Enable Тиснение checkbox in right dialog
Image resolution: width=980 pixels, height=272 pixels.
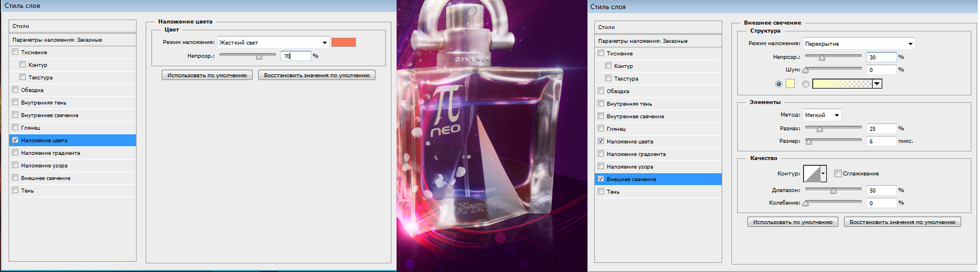click(x=601, y=53)
